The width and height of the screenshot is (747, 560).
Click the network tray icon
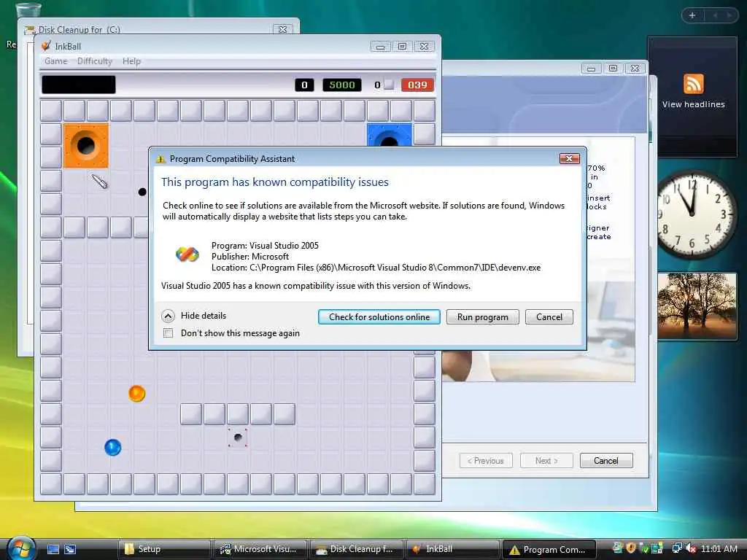[677, 548]
